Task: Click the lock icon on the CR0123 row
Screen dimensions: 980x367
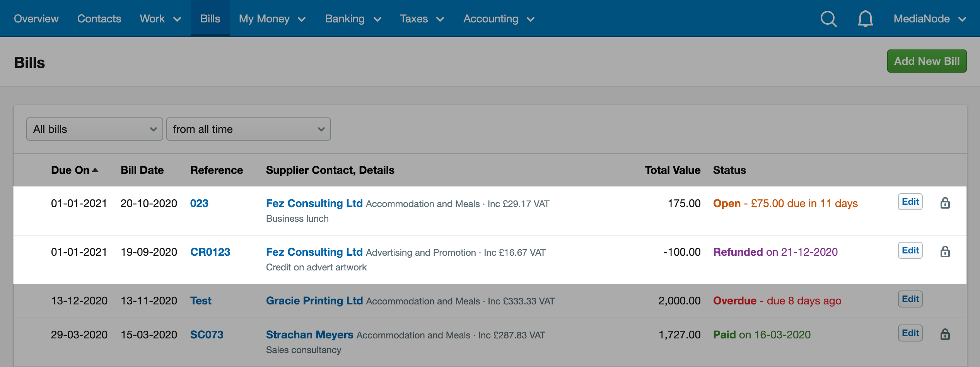Action: coord(945,251)
